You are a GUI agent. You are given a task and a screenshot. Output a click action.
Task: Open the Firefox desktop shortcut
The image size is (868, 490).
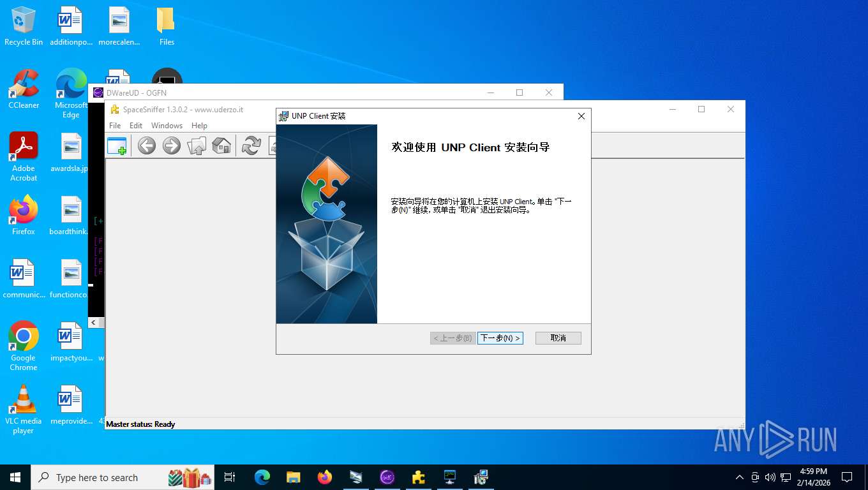(24, 216)
